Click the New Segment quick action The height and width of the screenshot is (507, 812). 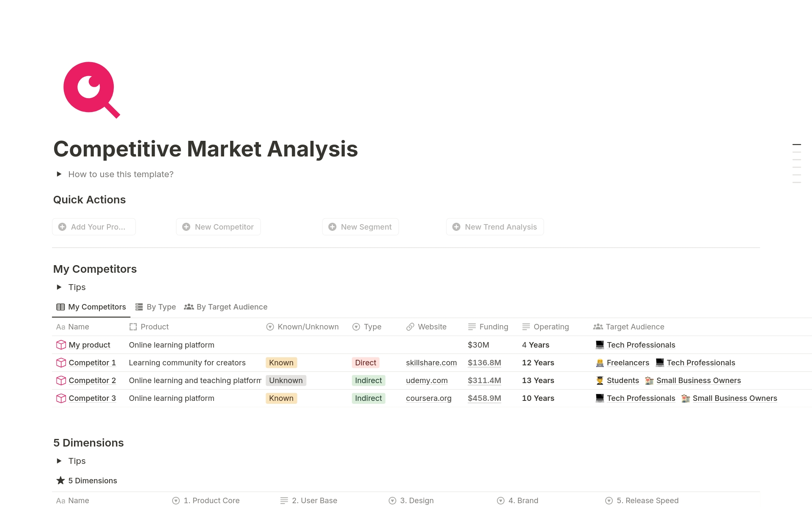click(x=360, y=227)
